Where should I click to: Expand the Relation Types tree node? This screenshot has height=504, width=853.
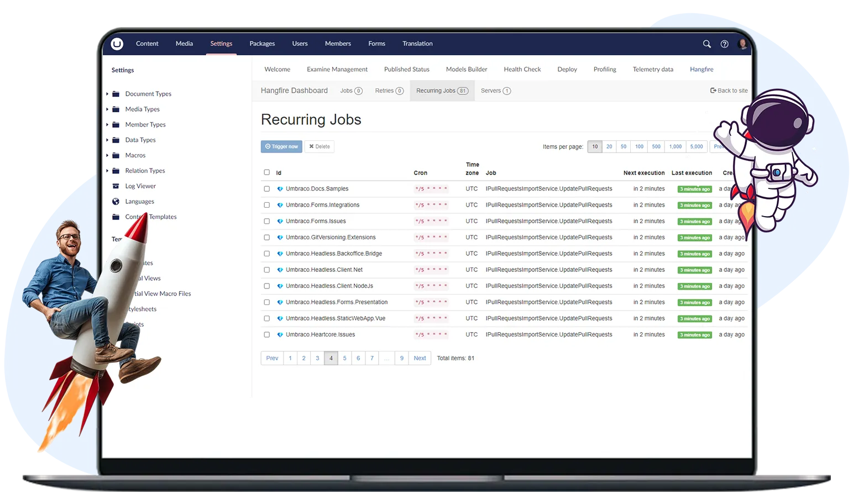(x=107, y=171)
